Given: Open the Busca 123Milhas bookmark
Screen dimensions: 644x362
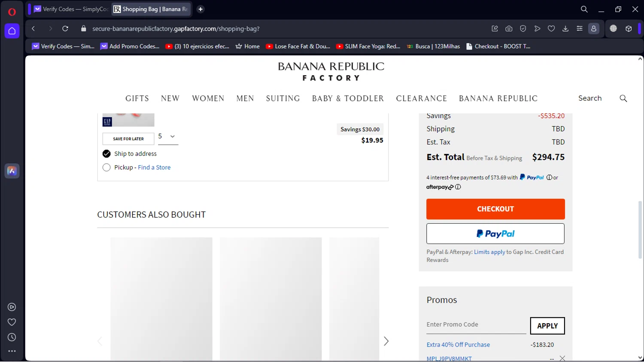Looking at the screenshot, I should click(x=433, y=46).
